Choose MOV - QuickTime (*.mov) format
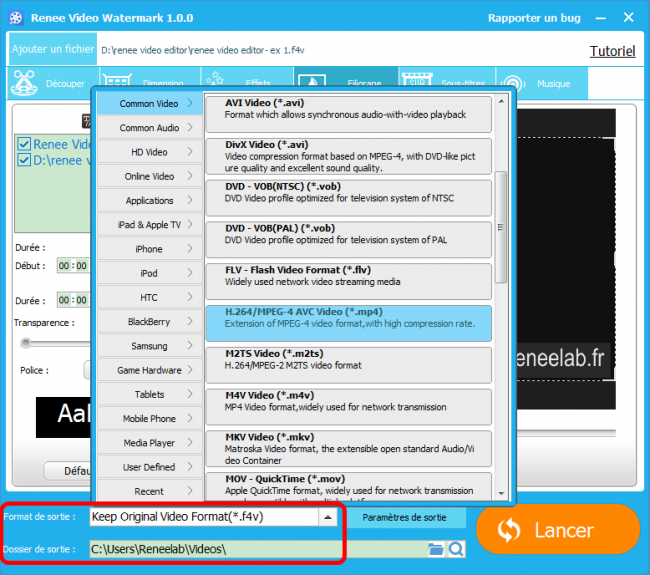This screenshot has width=650, height=575. (x=349, y=487)
